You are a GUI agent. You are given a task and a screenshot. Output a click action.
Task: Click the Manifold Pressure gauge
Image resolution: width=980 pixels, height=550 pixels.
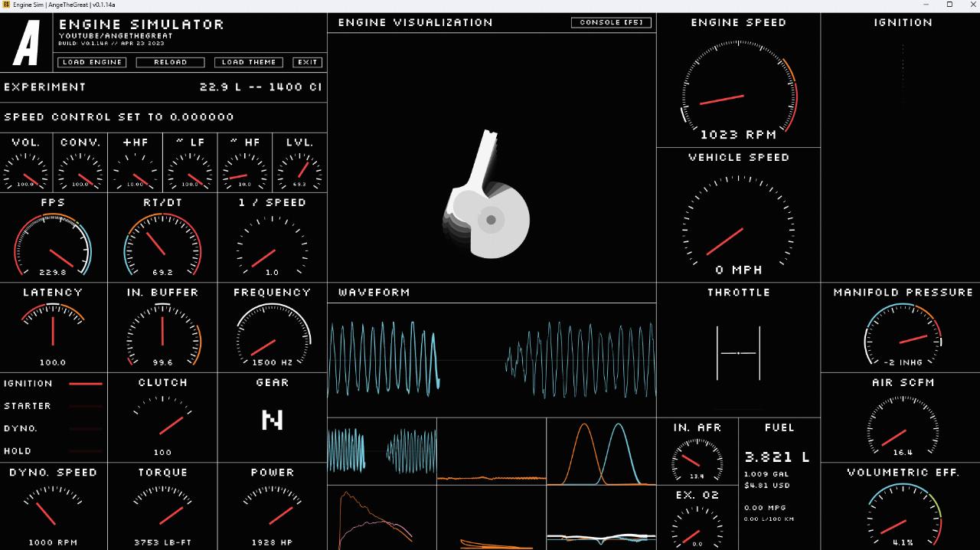[903, 335]
